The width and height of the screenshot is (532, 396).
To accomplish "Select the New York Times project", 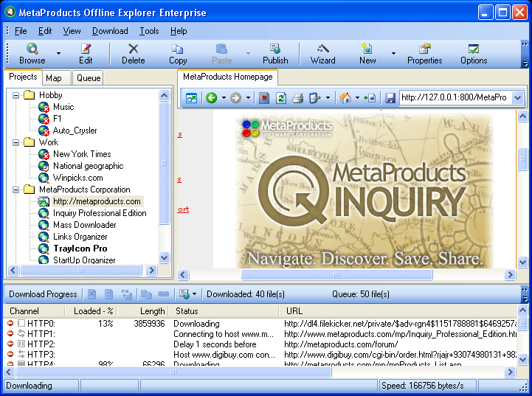I will [82, 154].
